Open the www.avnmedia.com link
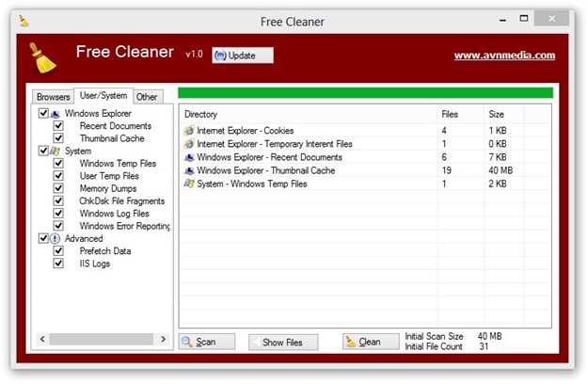 (504, 56)
